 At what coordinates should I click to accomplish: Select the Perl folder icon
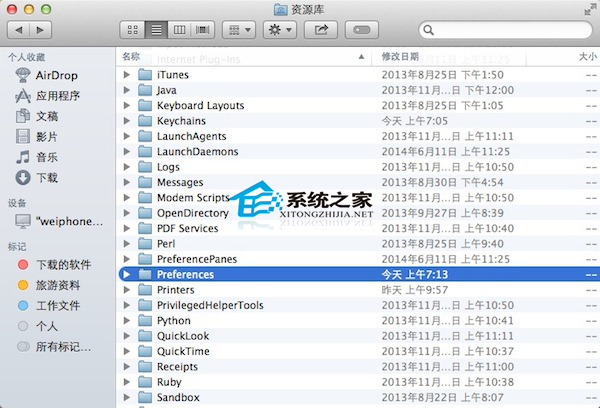coord(145,243)
